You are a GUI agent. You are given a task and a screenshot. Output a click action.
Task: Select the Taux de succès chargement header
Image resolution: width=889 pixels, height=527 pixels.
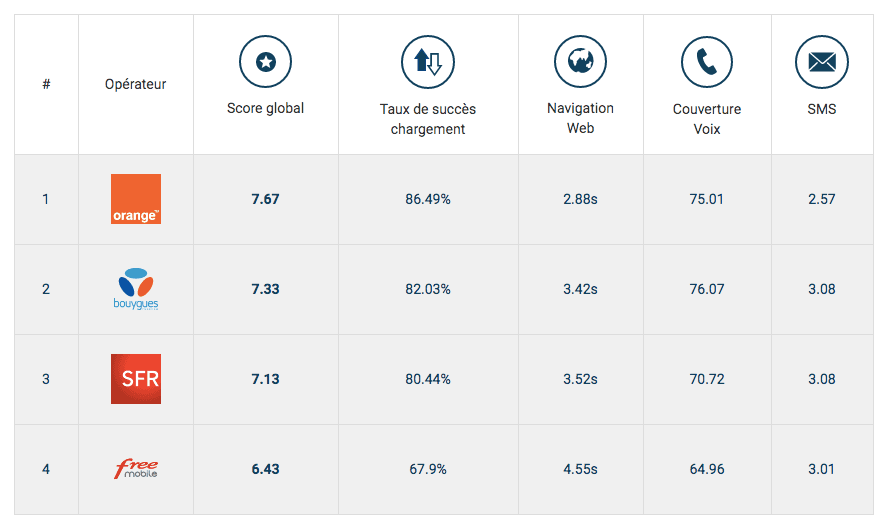coord(427,119)
